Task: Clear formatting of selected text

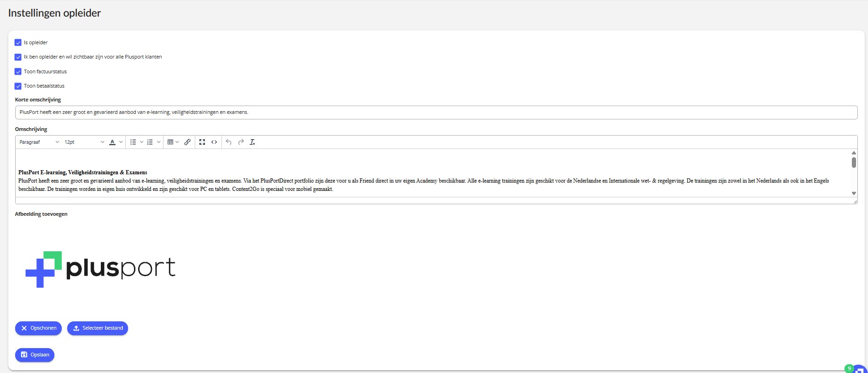Action: [x=252, y=142]
